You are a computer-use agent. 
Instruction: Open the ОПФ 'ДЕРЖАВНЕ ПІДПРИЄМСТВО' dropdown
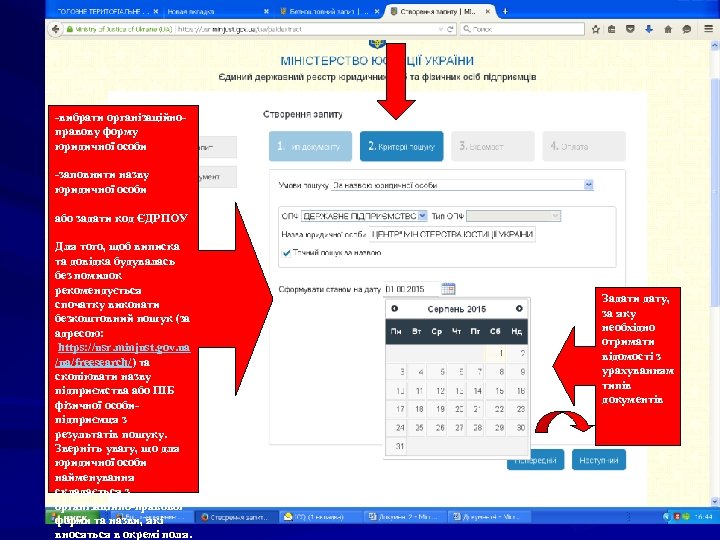(x=364, y=216)
